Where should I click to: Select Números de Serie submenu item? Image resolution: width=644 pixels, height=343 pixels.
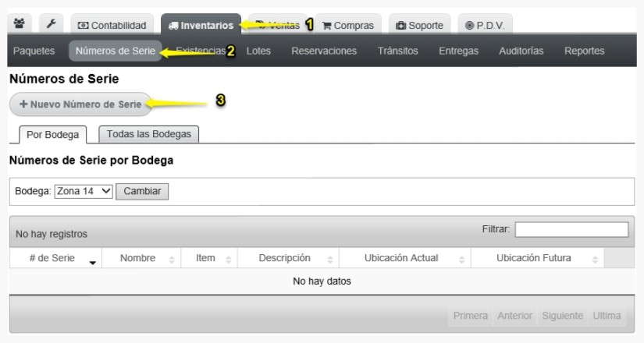[x=116, y=51]
